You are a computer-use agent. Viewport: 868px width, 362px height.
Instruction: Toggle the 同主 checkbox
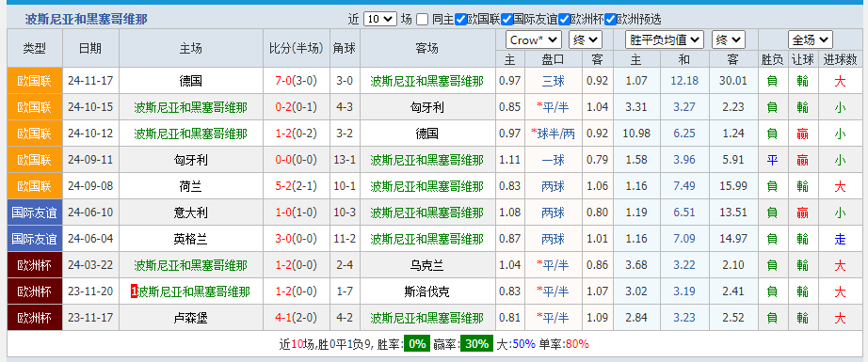[423, 20]
